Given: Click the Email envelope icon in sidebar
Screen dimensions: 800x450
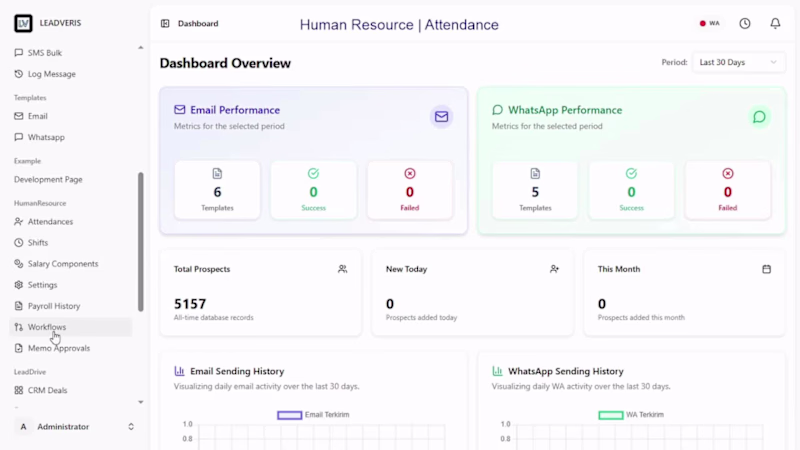Looking at the screenshot, I should 18,116.
